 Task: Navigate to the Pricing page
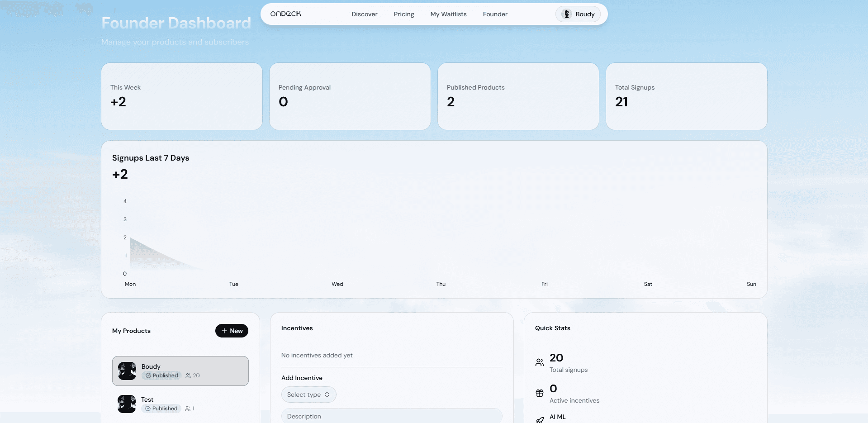click(x=403, y=14)
